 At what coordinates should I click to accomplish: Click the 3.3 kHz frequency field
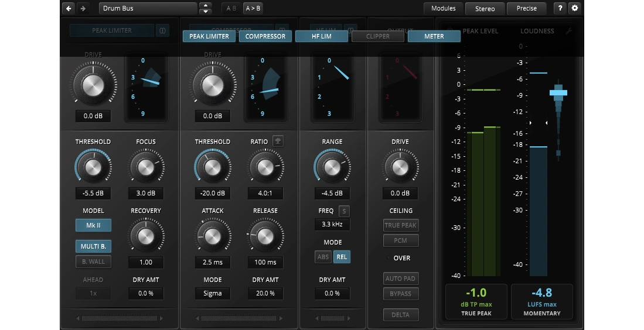point(332,224)
